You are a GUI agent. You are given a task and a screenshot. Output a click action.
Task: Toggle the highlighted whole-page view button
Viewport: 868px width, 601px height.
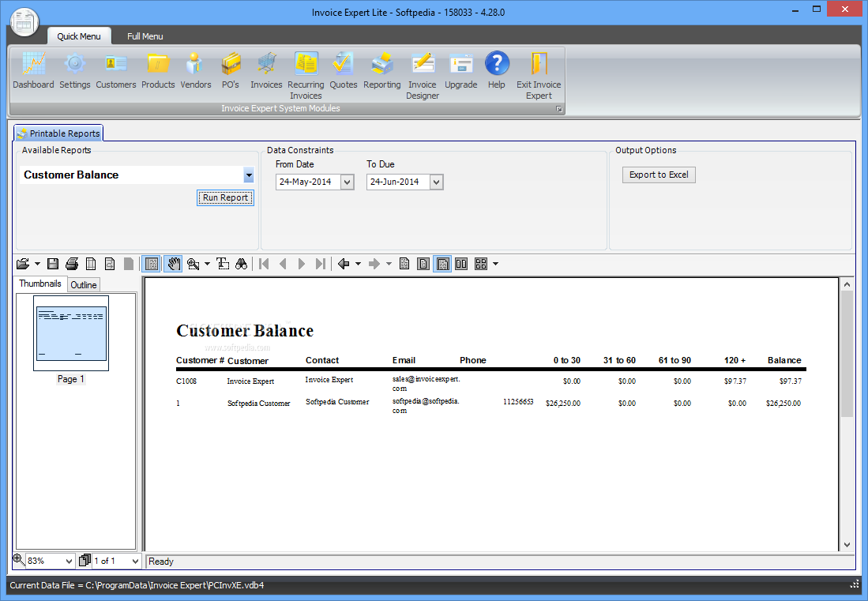coord(442,264)
